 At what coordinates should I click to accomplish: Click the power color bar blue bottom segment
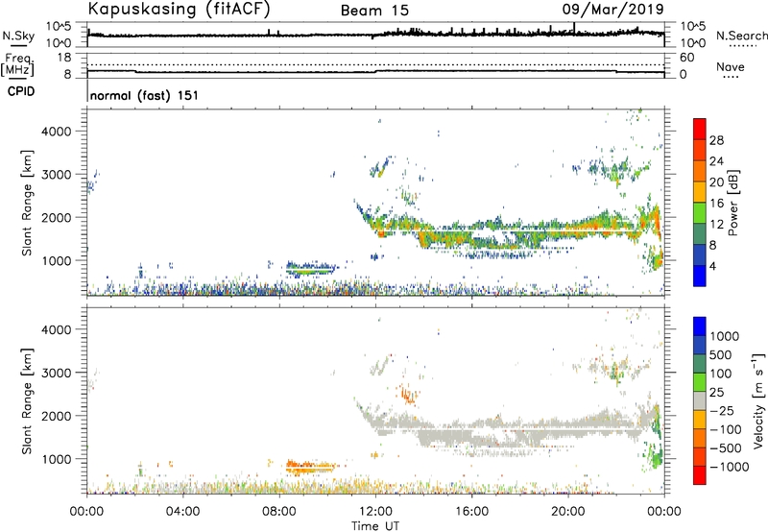tap(700, 276)
